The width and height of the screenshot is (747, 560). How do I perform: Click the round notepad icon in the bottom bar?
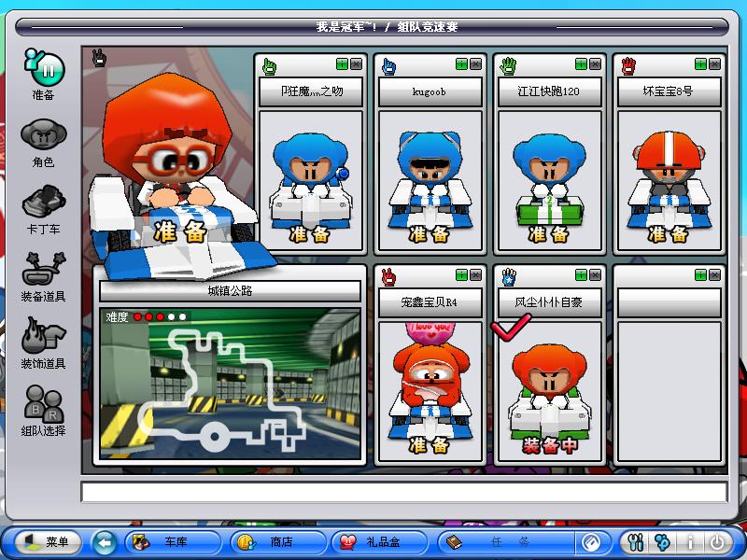pos(593,542)
